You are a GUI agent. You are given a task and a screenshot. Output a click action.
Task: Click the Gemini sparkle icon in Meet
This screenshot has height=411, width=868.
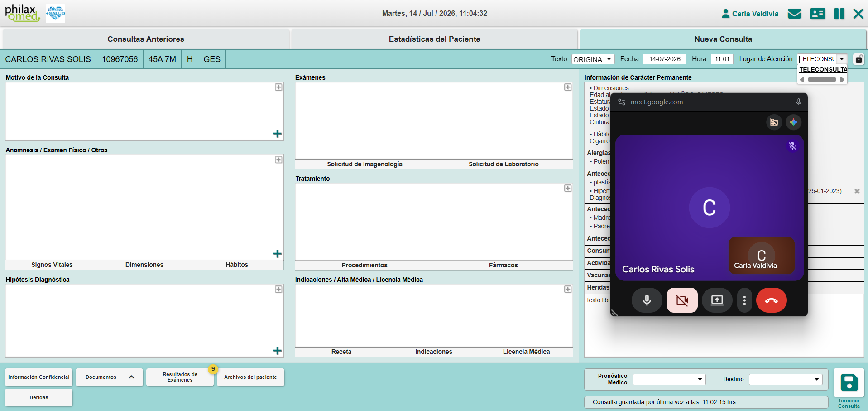793,122
